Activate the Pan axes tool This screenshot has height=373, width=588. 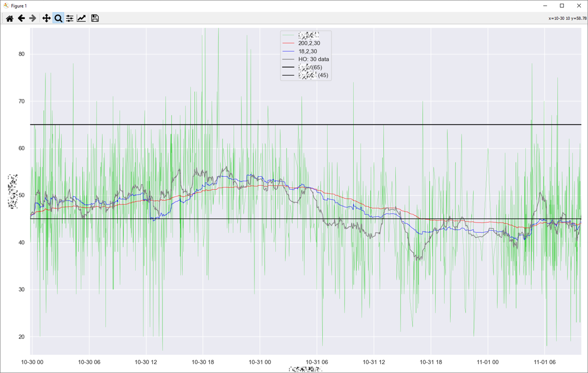coord(46,18)
